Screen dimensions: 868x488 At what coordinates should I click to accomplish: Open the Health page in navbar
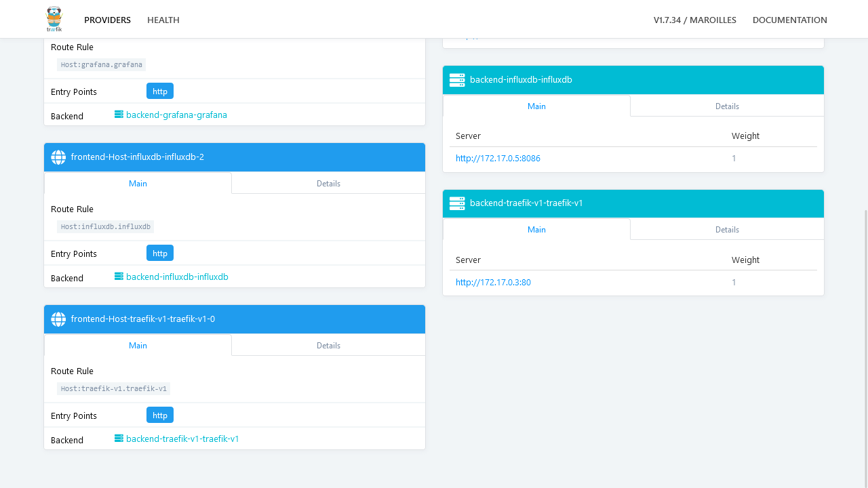[163, 20]
